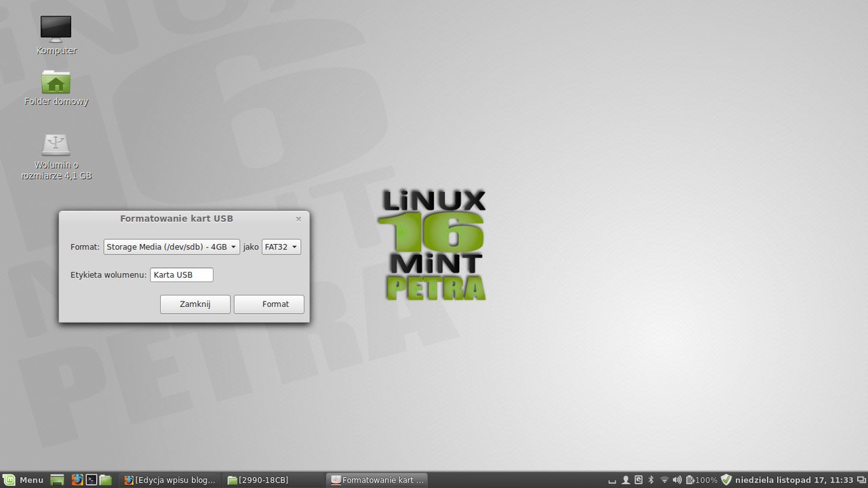Open the calendar clock niedziela listopad 17

coord(794,480)
